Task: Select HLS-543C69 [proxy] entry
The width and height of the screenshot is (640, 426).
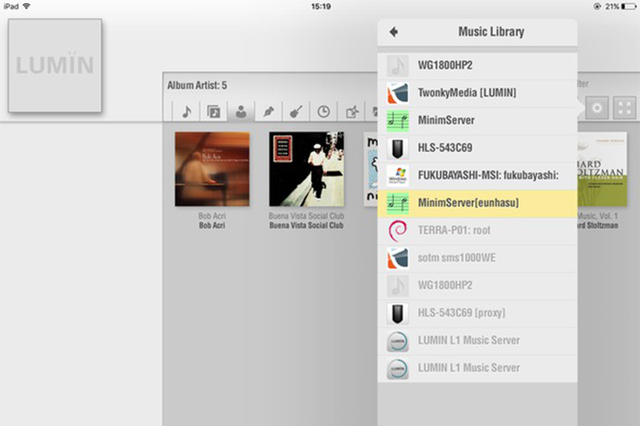Action: tap(478, 314)
